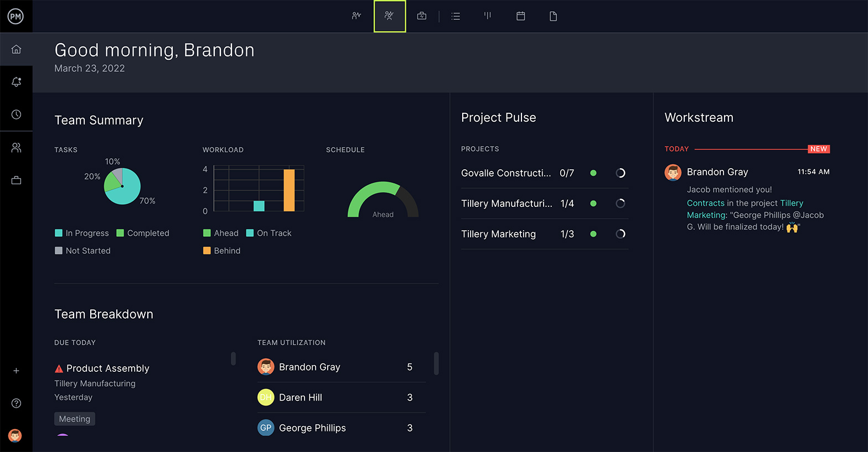
Task: Click the 1/3 task count
Action: click(x=567, y=234)
